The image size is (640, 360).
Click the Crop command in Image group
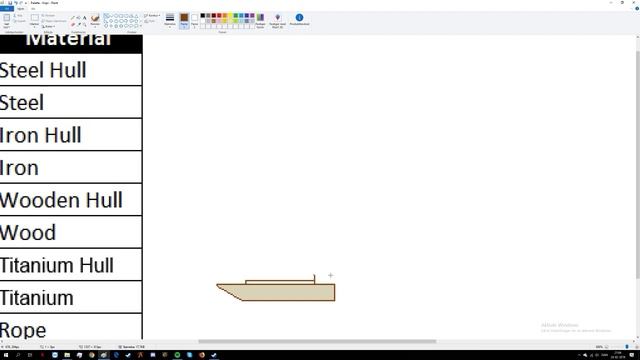[x=48, y=16]
